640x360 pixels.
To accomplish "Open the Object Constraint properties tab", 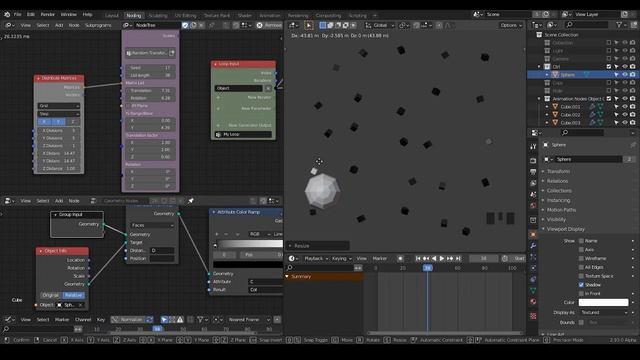I will click(x=533, y=279).
